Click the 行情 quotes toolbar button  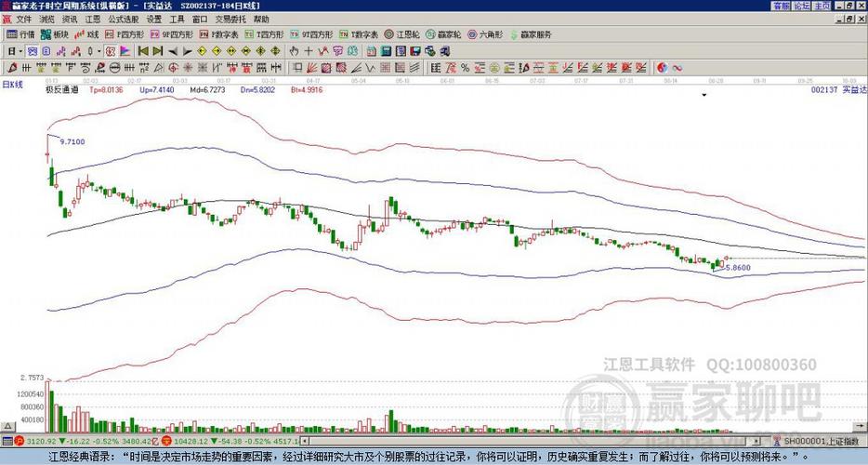(x=20, y=34)
